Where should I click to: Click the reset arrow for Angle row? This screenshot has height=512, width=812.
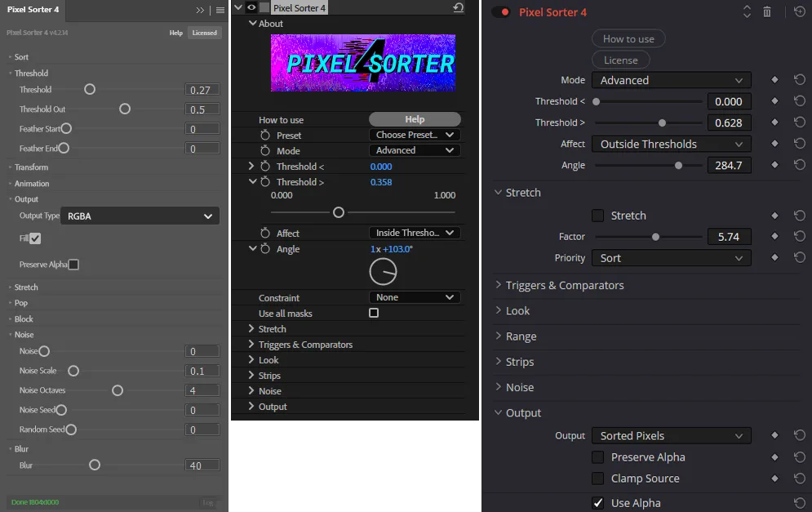click(x=800, y=165)
